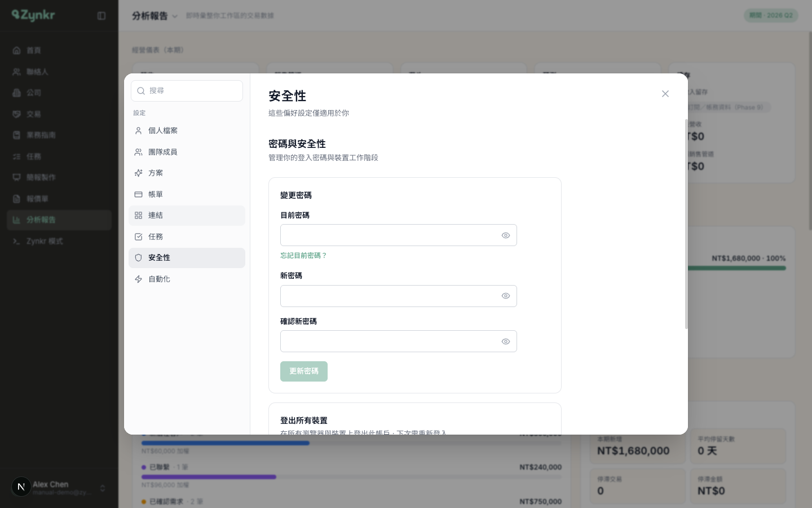
Task: Click the 管理你的登入密碼與裝置工作階段 description
Action: tap(323, 157)
